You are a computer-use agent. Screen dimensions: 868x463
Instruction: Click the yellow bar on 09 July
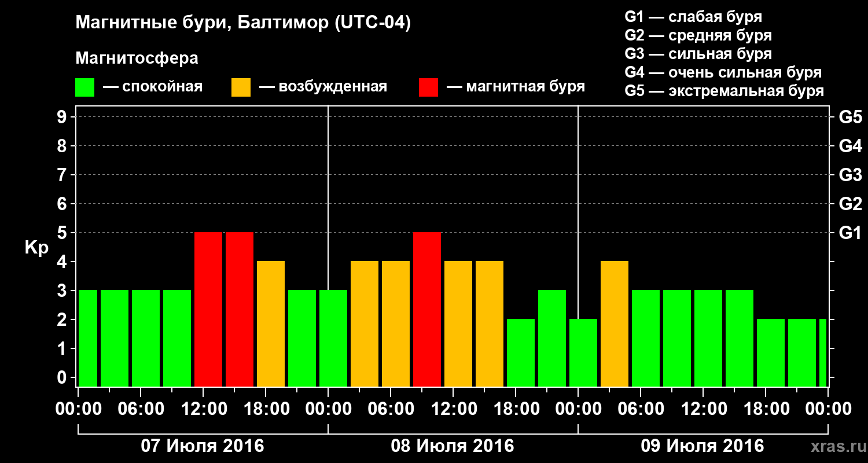coord(615,324)
